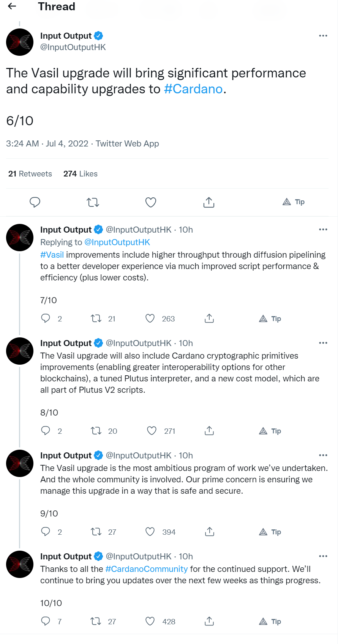View the 274 Likes list
Viewport: 338px width, 644px height.
tap(81, 174)
